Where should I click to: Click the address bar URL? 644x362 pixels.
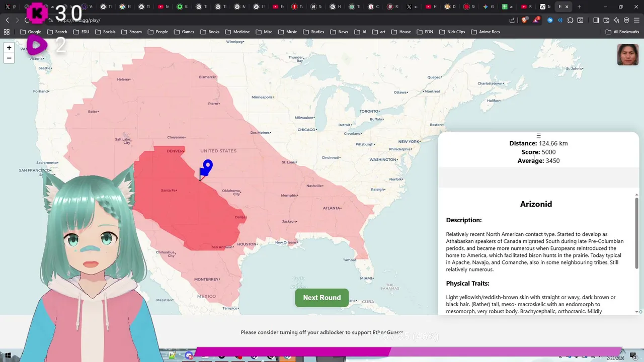pyautogui.click(x=80, y=20)
